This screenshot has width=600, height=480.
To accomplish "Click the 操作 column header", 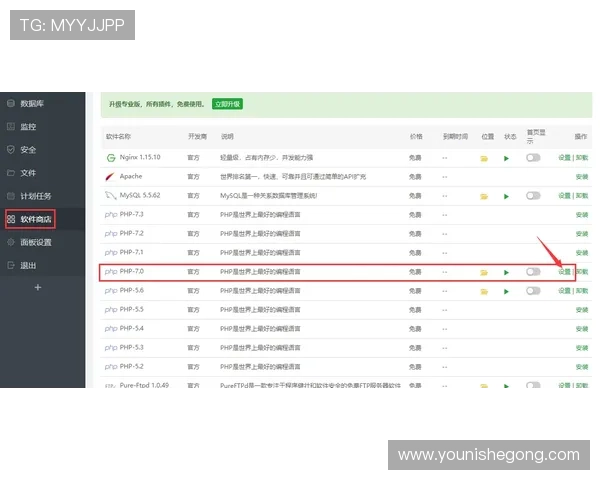I will (581, 137).
